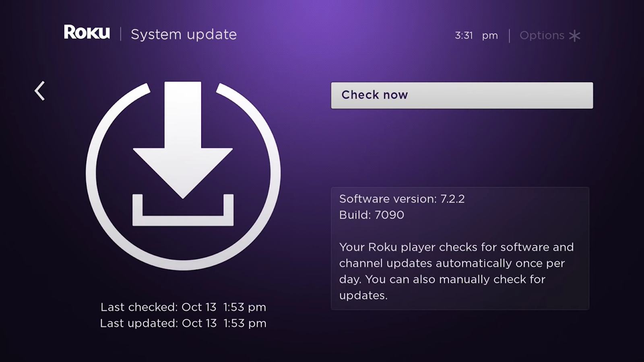Click the System update title
Screen dimensions: 644x362
point(184,35)
